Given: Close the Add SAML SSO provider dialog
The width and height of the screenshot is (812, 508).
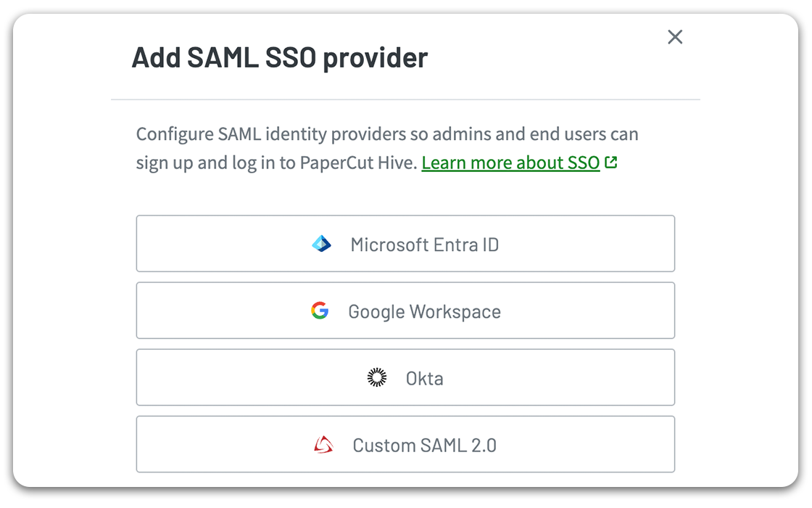Looking at the screenshot, I should (x=675, y=37).
